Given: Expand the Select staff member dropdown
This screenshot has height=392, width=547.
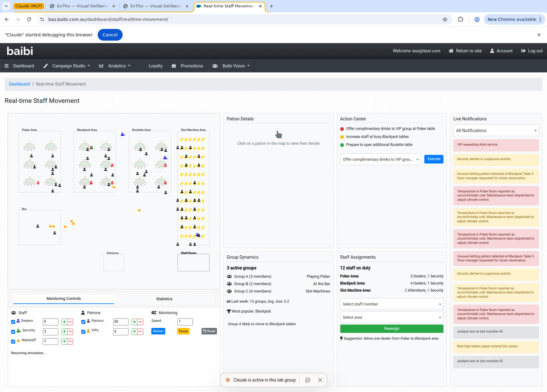Looking at the screenshot, I should point(392,304).
